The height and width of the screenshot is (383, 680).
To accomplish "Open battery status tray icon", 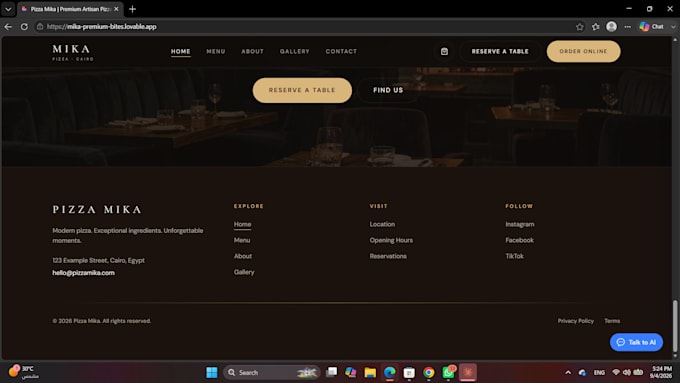I will coord(638,372).
